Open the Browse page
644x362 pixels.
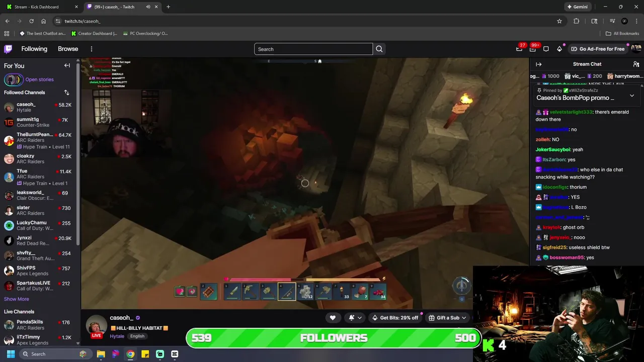(68, 49)
